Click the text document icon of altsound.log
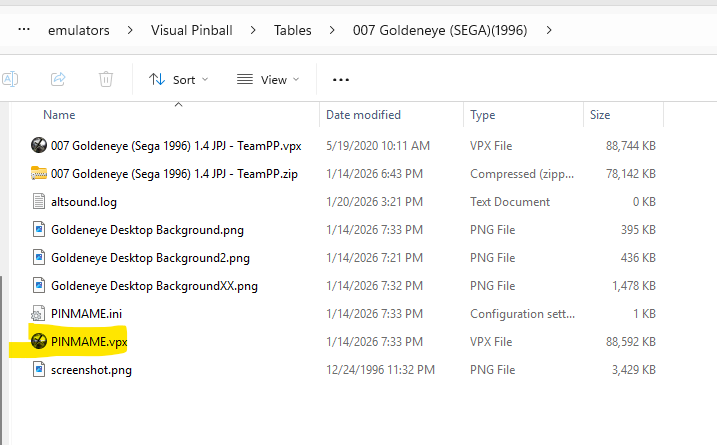This screenshot has width=717, height=445. [x=39, y=201]
